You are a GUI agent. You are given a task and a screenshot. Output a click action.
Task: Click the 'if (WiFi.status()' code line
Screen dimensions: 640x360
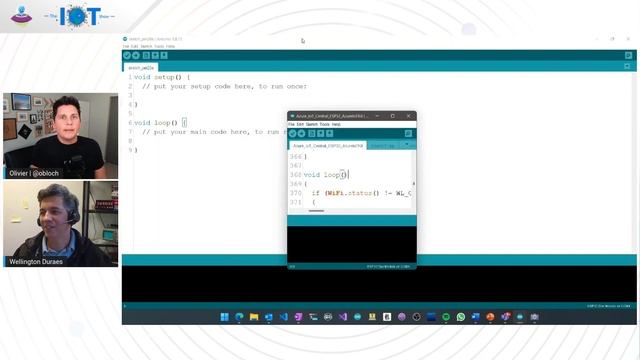click(x=361, y=193)
